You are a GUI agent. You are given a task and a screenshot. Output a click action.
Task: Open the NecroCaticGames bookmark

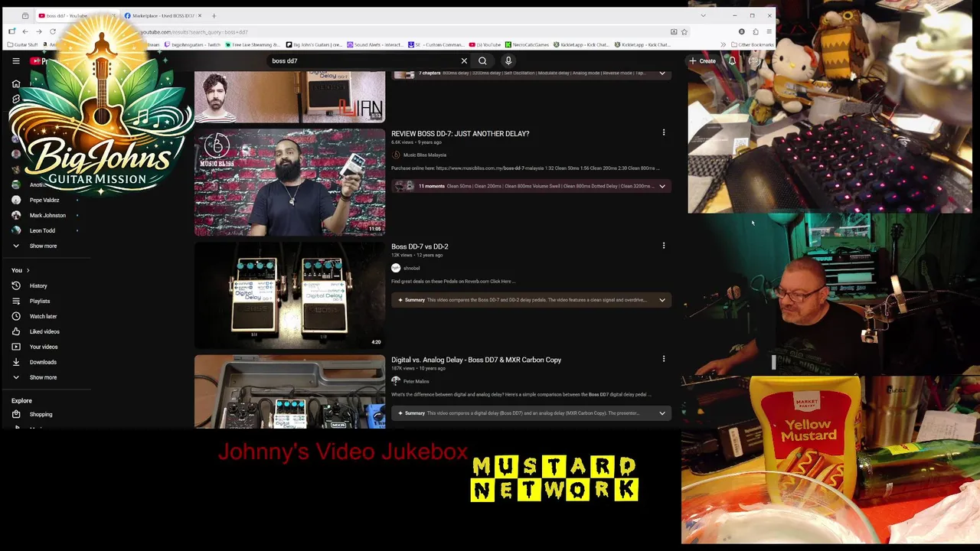point(527,44)
